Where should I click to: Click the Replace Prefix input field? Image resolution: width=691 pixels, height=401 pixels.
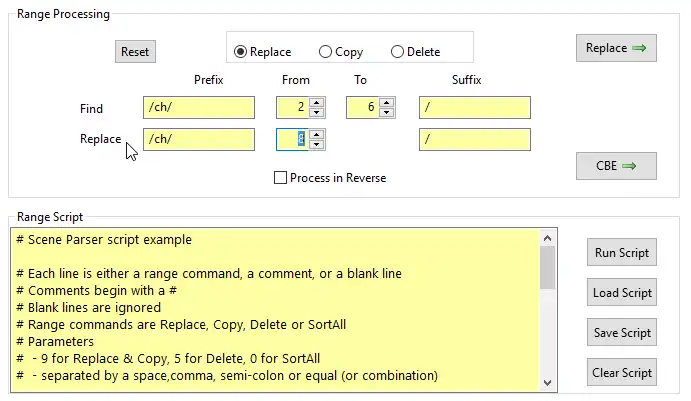[x=199, y=139]
